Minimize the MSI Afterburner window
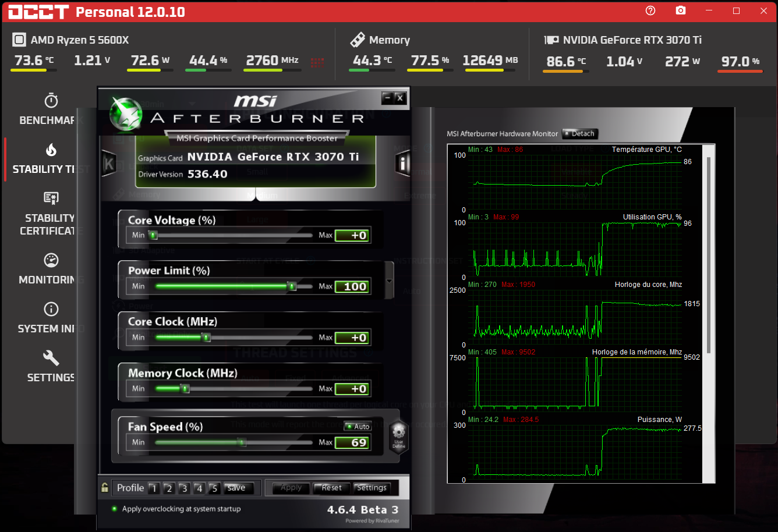The image size is (778, 532). pyautogui.click(x=387, y=98)
